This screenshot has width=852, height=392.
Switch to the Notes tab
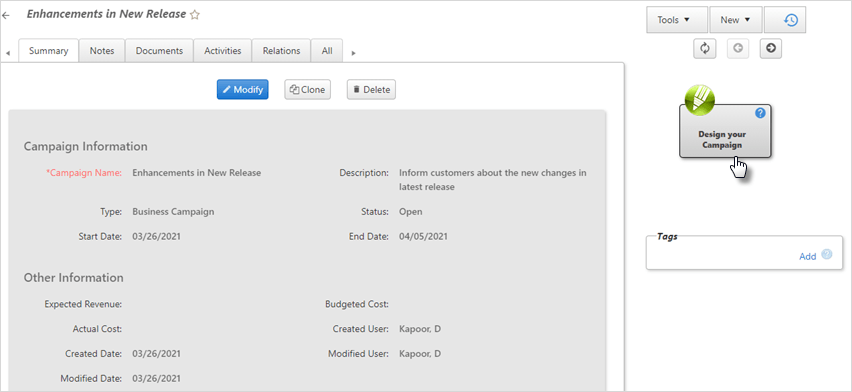tap(102, 51)
